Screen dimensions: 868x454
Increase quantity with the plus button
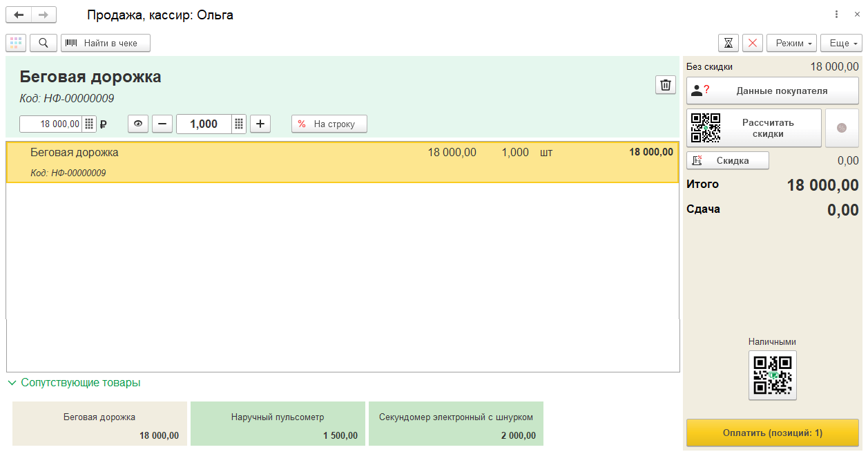(x=260, y=124)
